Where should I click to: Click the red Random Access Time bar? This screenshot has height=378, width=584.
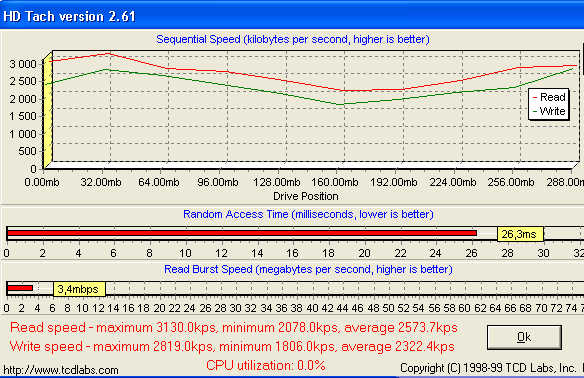(x=242, y=233)
